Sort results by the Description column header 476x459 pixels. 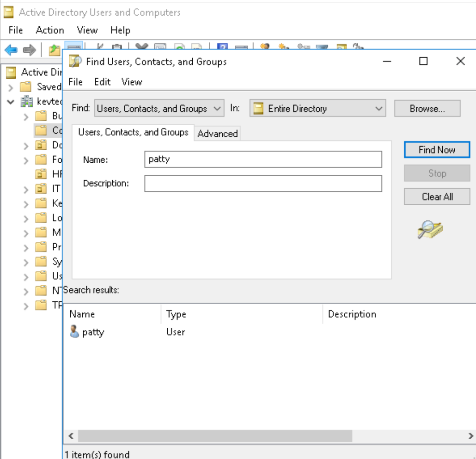(399, 314)
